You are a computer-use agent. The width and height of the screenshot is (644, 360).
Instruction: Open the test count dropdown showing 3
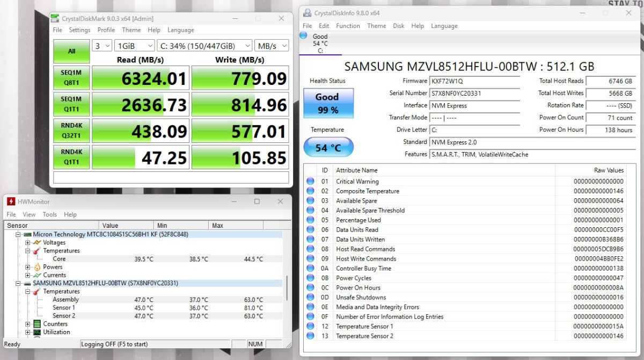(102, 46)
